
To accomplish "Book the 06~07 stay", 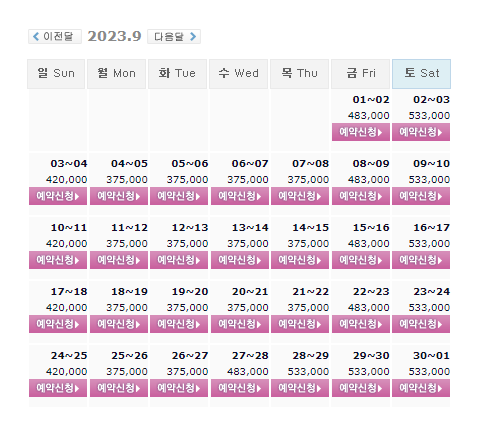I will (x=240, y=196).
